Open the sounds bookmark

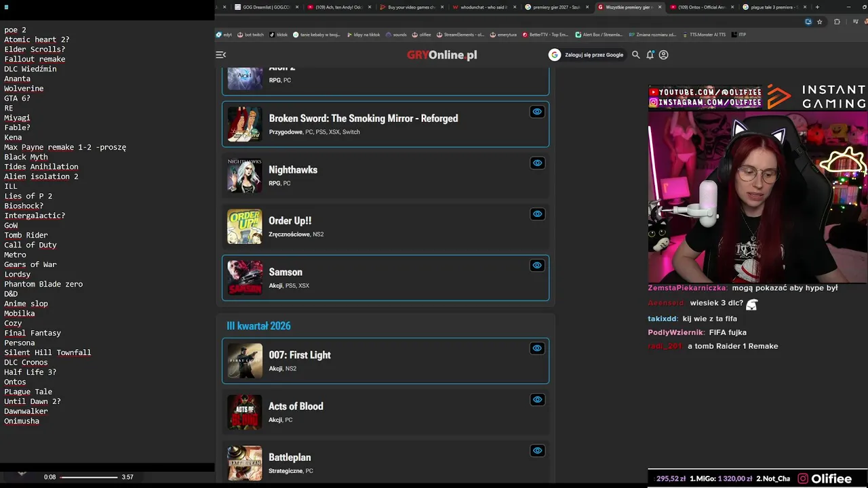396,35
